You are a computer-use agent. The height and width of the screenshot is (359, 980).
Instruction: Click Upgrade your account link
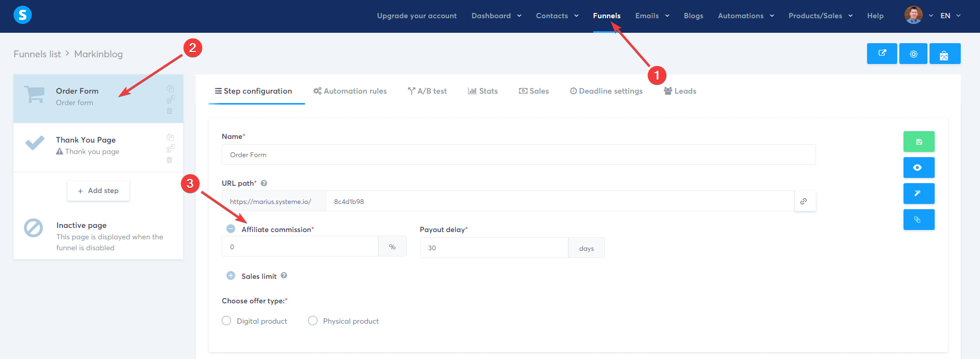[417, 16]
